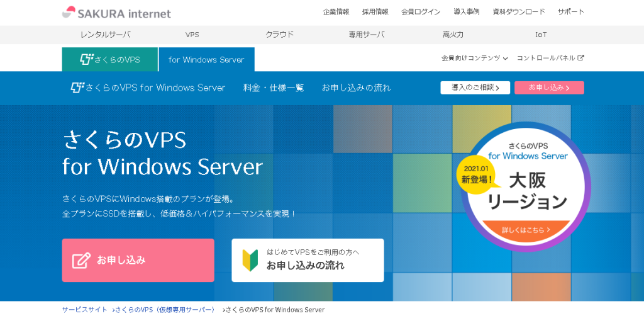Open the クラウド menu item
The width and height of the screenshot is (644, 323).
pos(279,35)
